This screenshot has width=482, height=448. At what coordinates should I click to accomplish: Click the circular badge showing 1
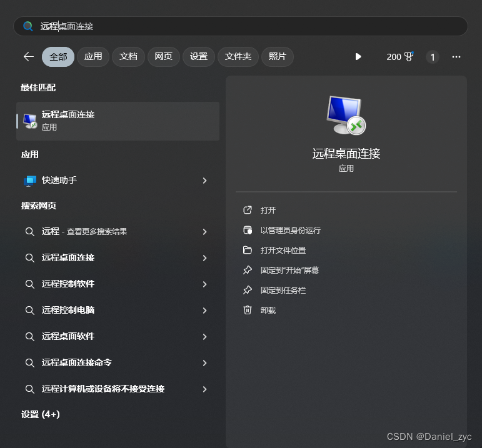pos(433,57)
